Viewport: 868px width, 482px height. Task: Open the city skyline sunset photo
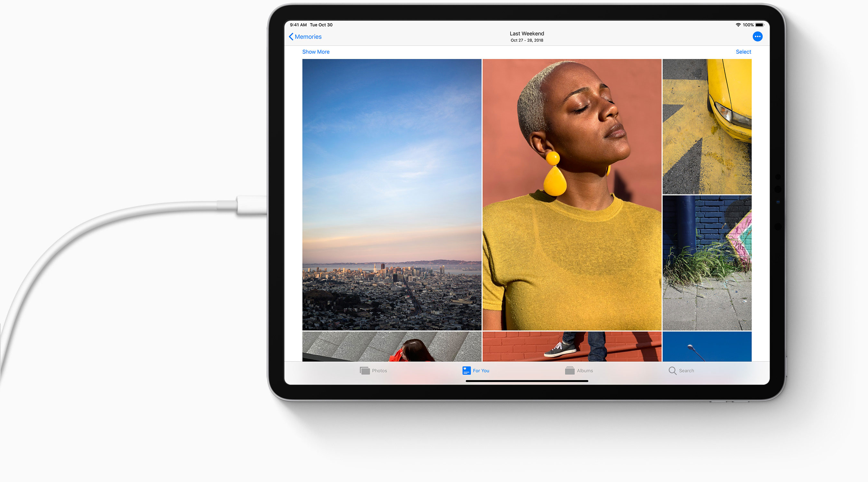392,195
